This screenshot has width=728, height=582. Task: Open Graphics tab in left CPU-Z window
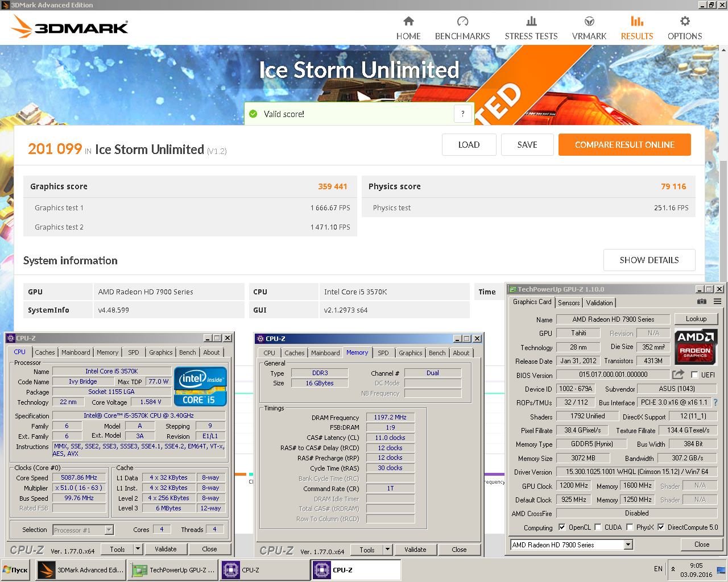point(161,352)
